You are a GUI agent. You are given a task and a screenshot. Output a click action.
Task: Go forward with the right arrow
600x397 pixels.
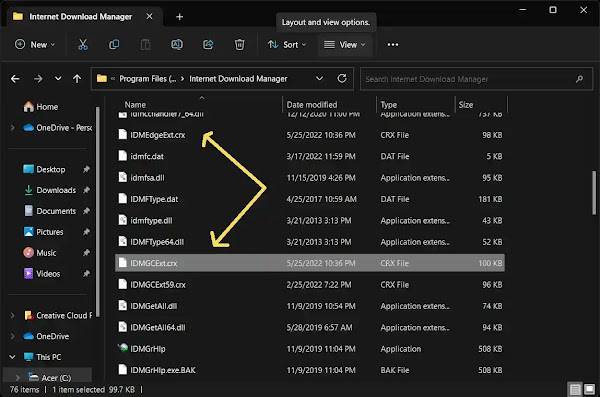[38, 79]
